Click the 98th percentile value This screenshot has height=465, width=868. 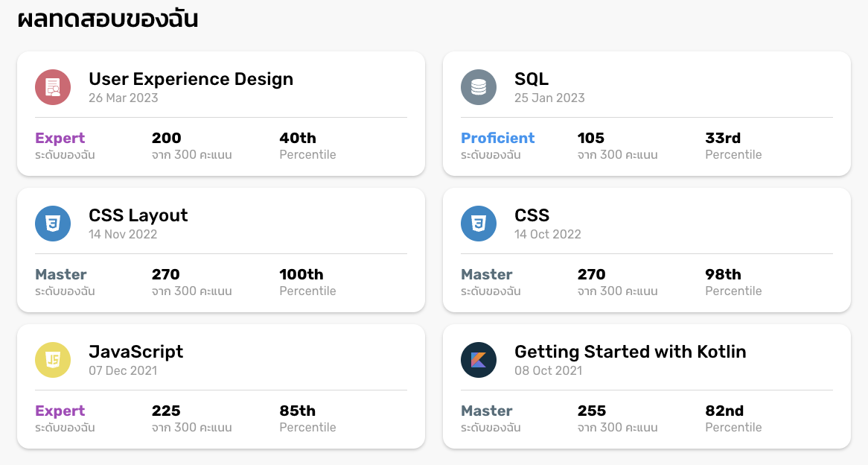[x=723, y=274]
